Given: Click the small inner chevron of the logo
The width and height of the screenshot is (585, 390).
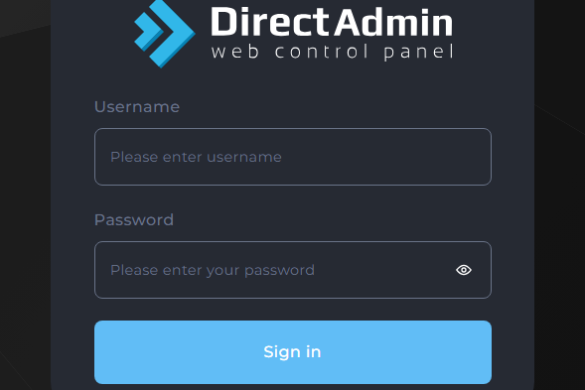Looking at the screenshot, I should (148, 32).
